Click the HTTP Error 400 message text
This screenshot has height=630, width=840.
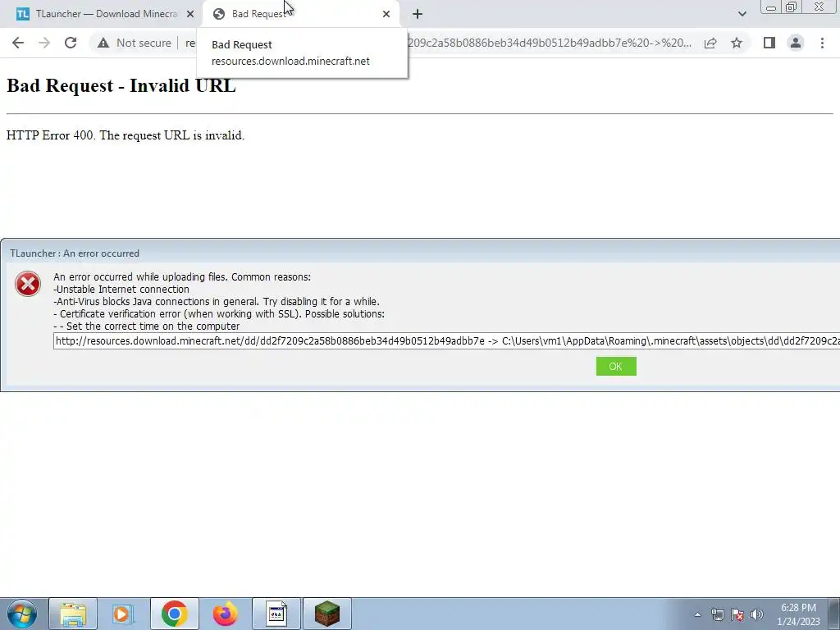tap(126, 135)
